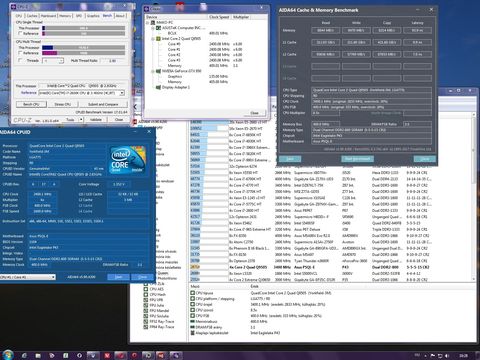Viewport: 480px width, 360px height.
Task: Click Save button in AIDA64 CPUID window
Action: [x=118, y=277]
